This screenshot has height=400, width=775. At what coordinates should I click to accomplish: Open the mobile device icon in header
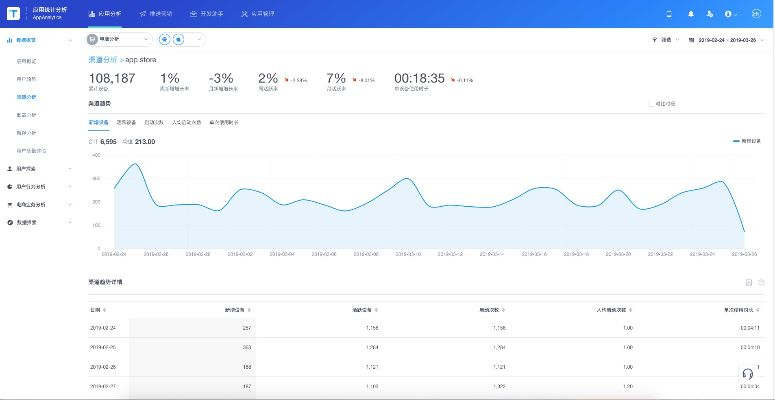669,15
